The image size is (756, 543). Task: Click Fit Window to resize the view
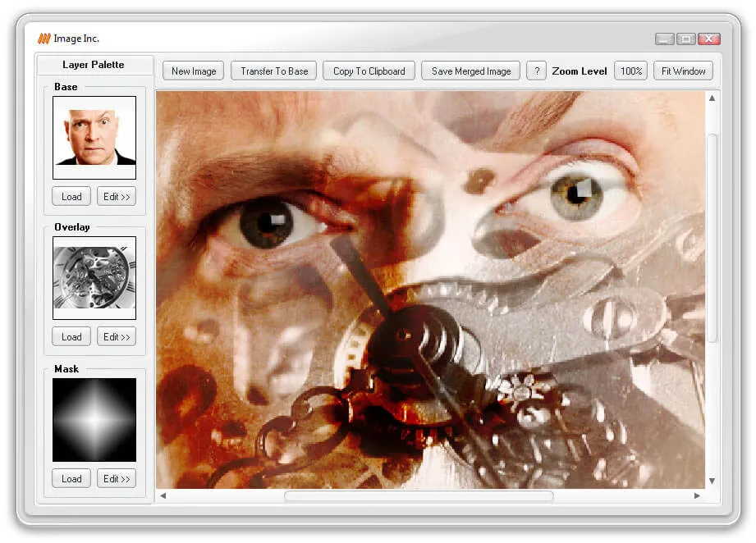[x=683, y=71]
